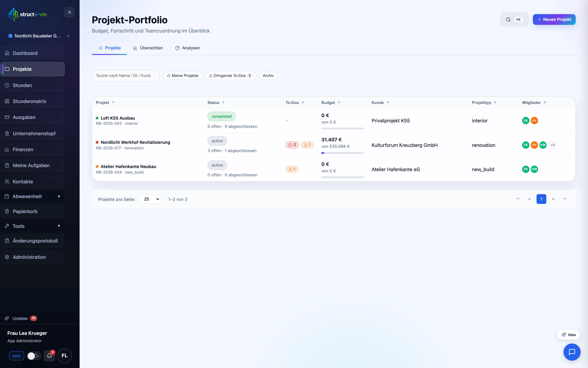Click the completed status badge
Viewport: 588px width, 368px height.
click(x=221, y=116)
